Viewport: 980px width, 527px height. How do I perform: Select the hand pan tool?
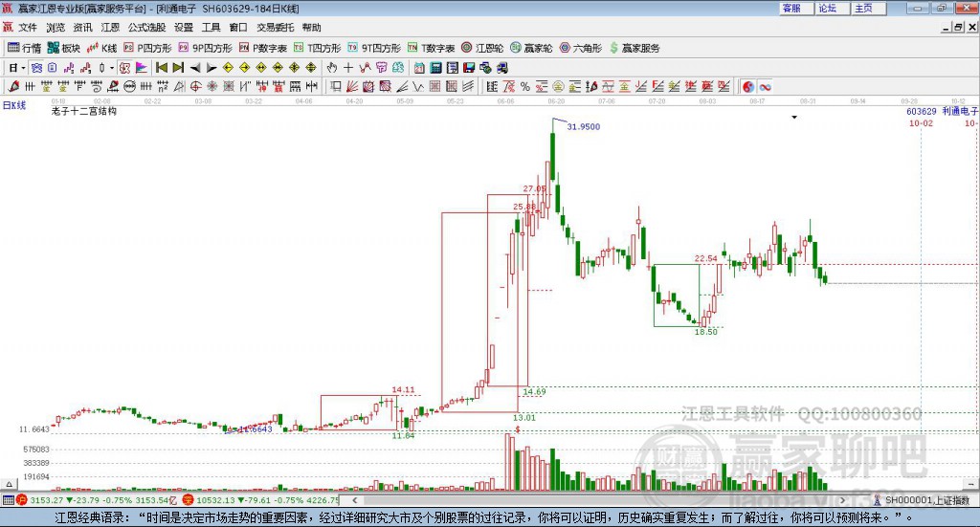point(331,68)
